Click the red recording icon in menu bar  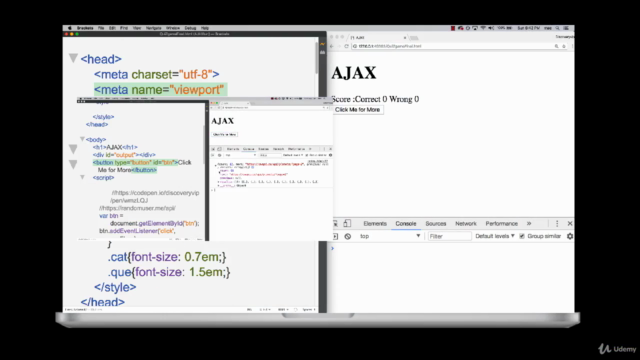(453, 28)
